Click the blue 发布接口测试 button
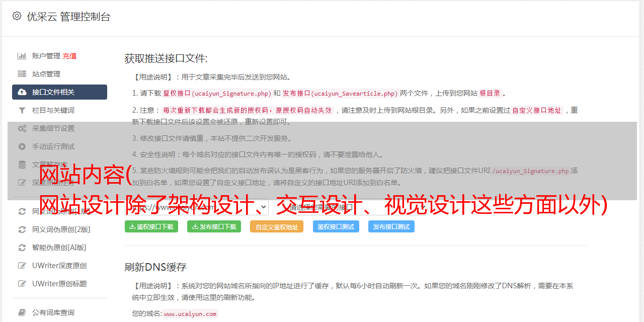 (391, 226)
